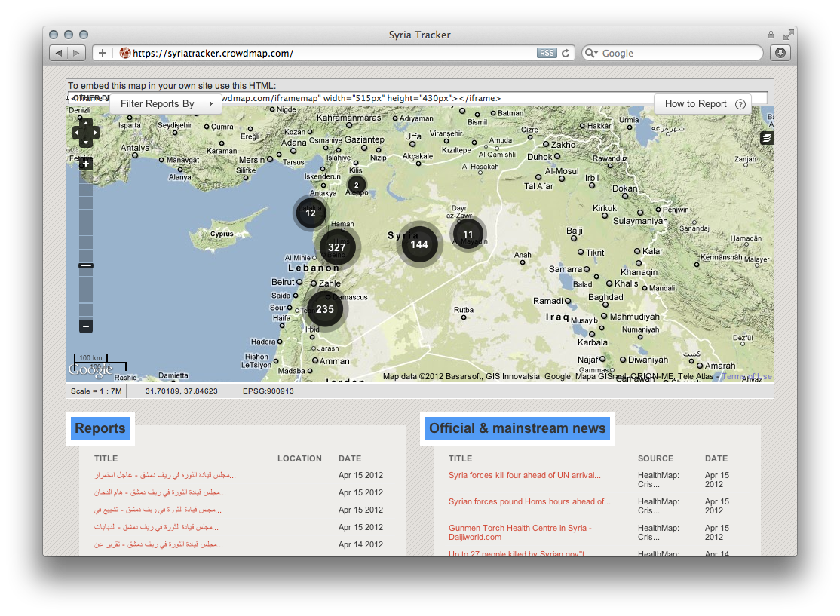Select the Official & mainstream news heading
This screenshot has height=616, width=840.
[x=516, y=428]
